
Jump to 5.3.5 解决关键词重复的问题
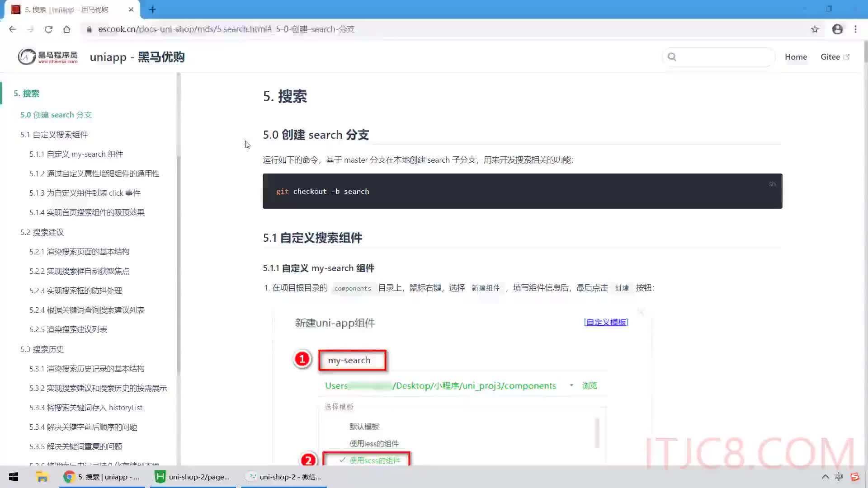[76, 446]
